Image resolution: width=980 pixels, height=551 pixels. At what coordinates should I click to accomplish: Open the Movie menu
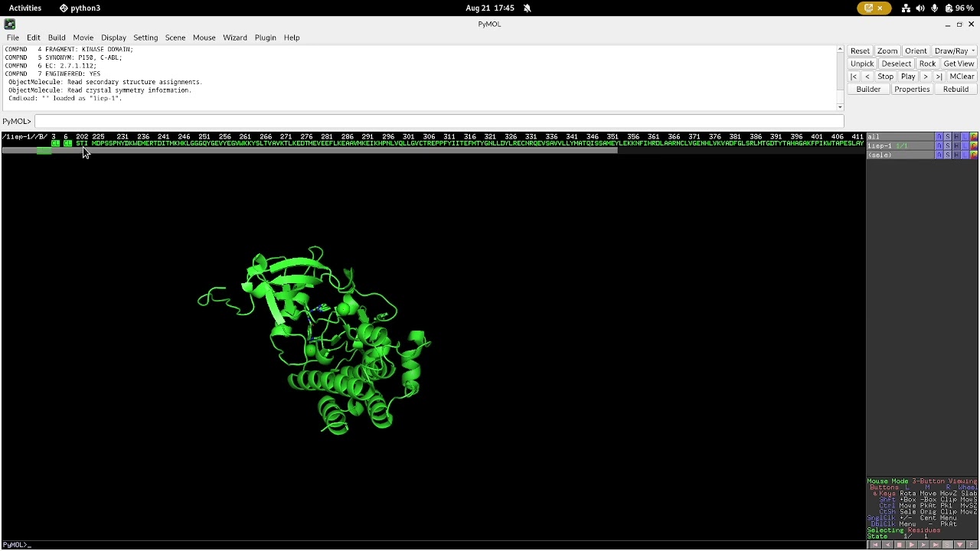83,37
